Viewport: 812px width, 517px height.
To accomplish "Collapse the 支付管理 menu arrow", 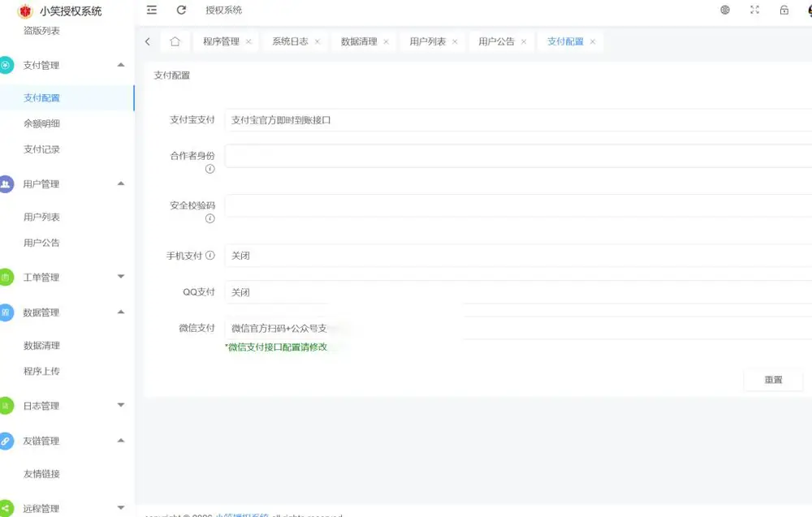I will pos(121,65).
